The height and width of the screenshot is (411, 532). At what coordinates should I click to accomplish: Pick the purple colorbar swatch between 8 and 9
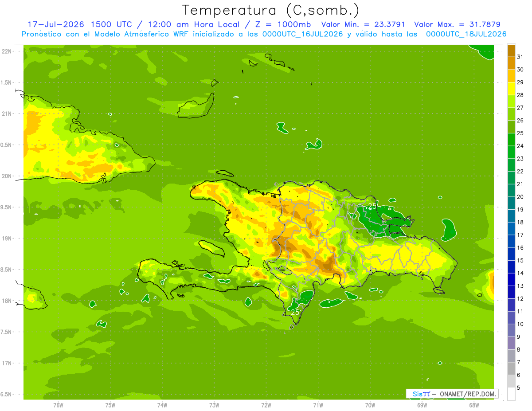coord(511,343)
